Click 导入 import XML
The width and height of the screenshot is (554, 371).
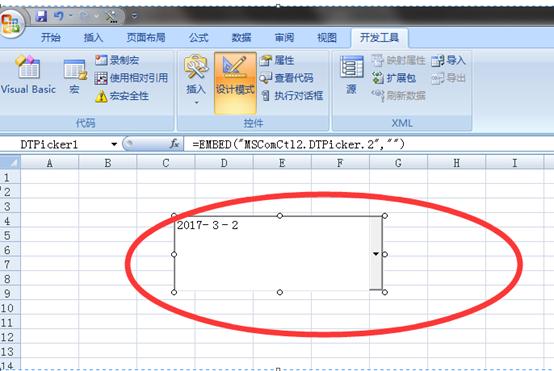click(448, 60)
